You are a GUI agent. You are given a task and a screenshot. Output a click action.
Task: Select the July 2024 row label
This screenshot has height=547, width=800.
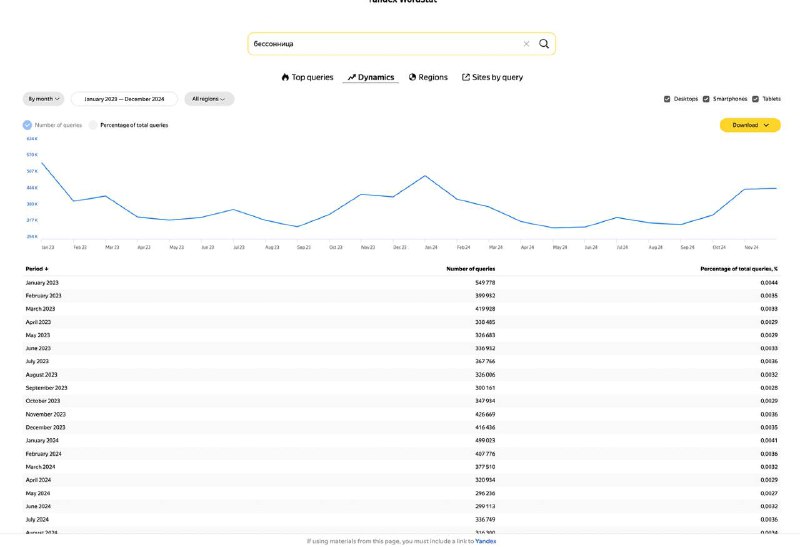pyautogui.click(x=37, y=519)
